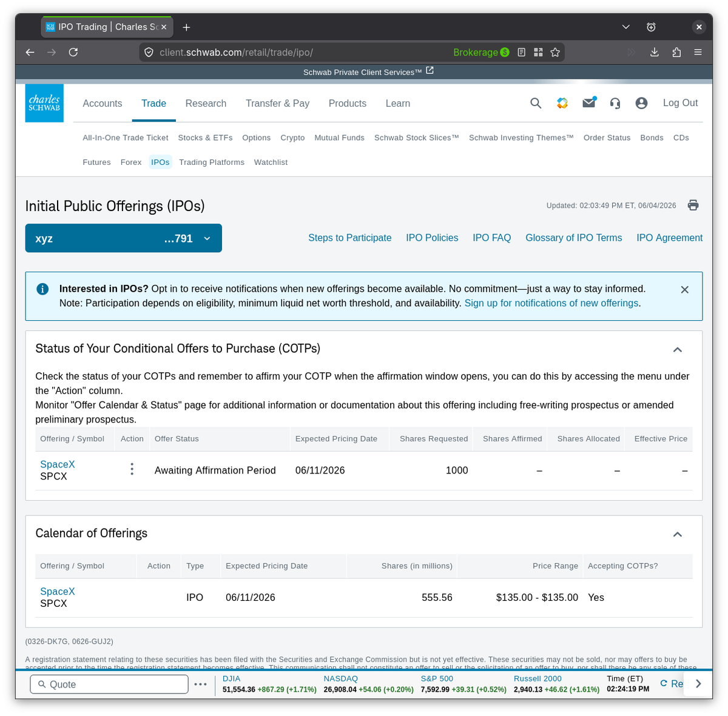Open the browser hamburger menu
Image resolution: width=728 pixels, height=716 pixels.
[698, 52]
